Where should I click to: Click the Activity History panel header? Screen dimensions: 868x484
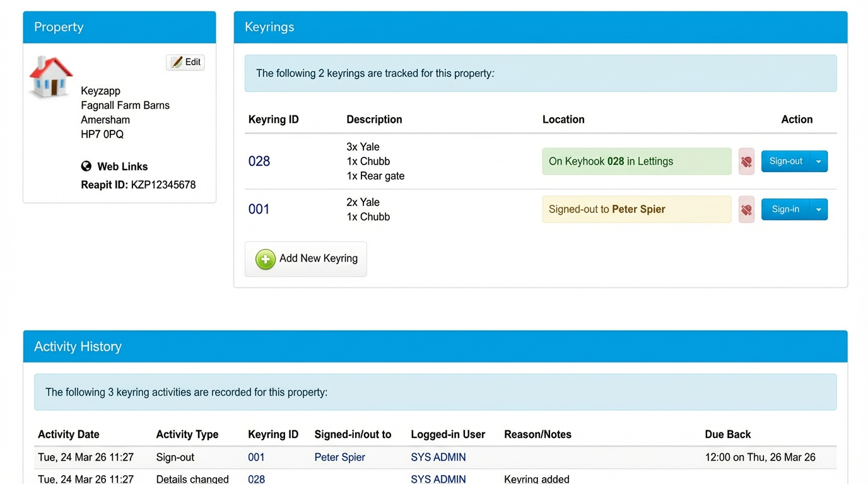(x=435, y=347)
